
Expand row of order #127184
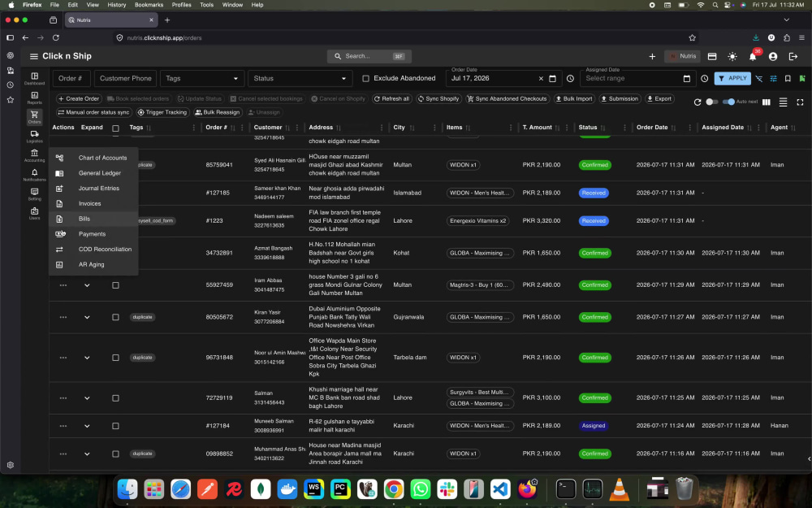(x=87, y=426)
